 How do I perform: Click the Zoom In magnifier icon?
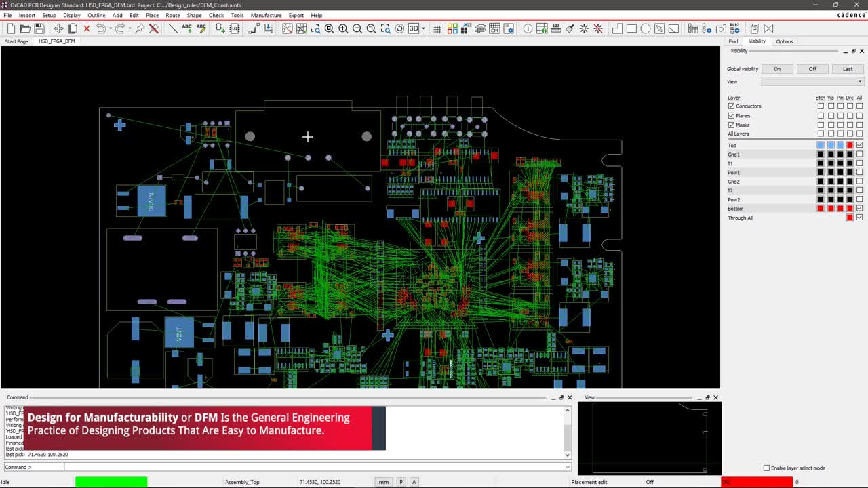tap(343, 28)
